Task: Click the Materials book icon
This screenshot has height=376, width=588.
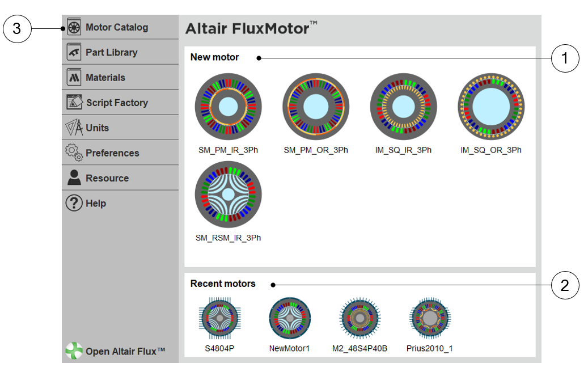Action: point(74,77)
